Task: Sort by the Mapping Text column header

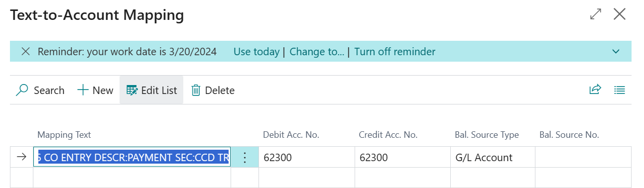Action: click(x=64, y=135)
